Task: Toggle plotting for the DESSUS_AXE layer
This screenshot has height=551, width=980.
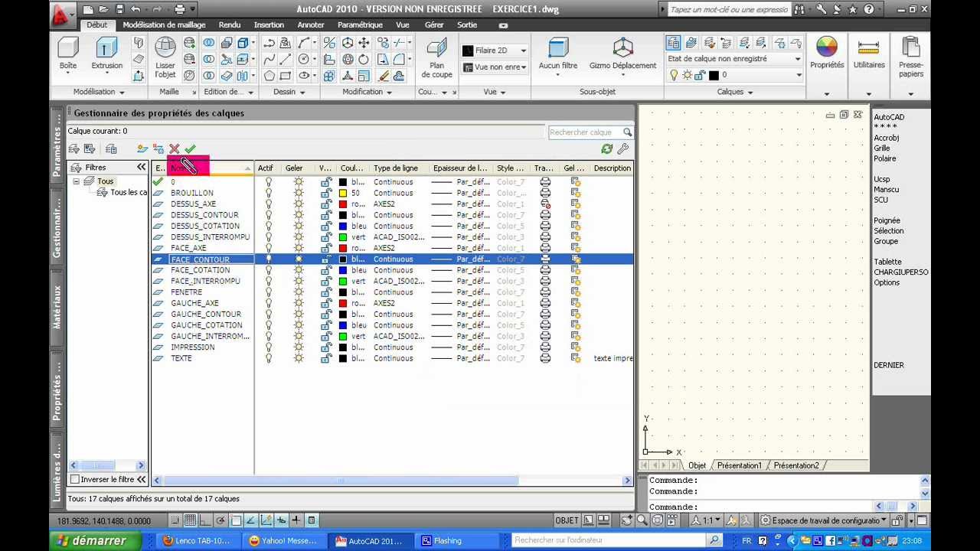Action: (545, 204)
